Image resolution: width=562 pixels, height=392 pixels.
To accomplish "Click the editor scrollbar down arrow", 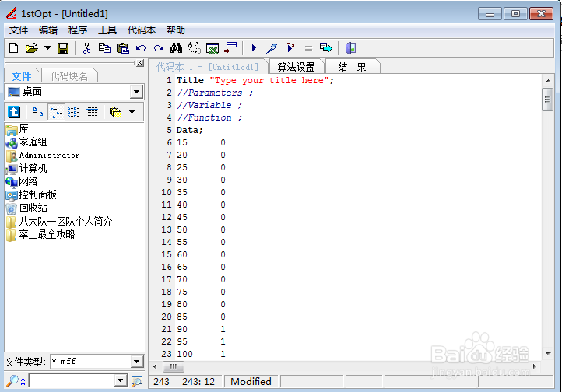I will tap(548, 353).
